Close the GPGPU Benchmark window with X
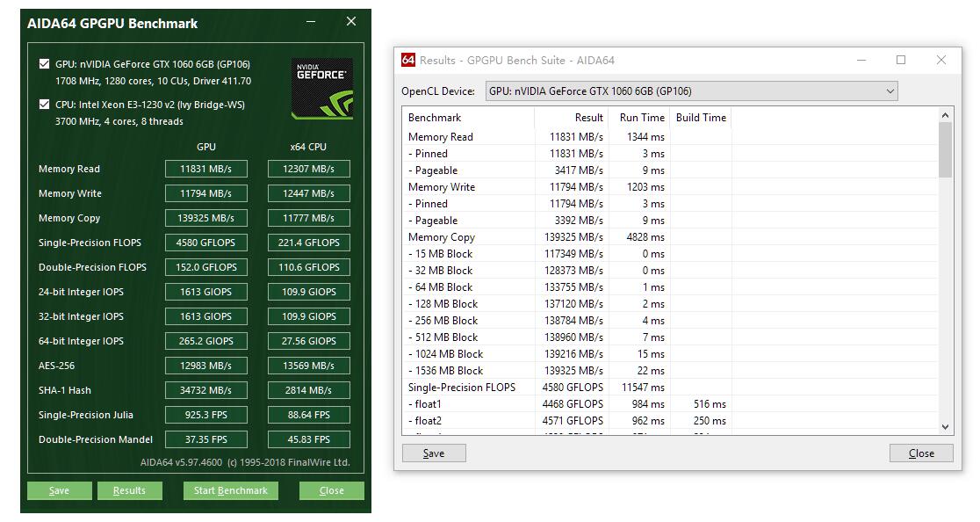This screenshot has width=980, height=522. click(351, 22)
